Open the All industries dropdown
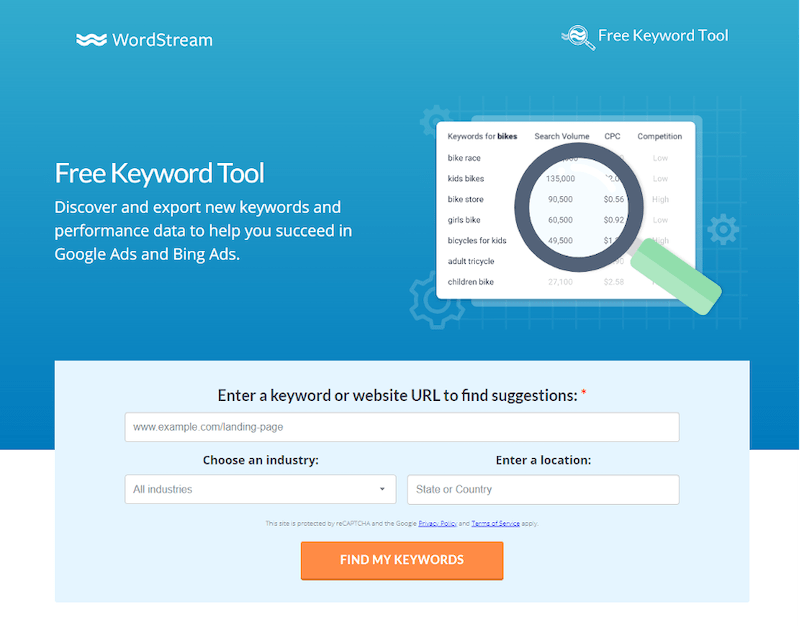 pos(260,489)
